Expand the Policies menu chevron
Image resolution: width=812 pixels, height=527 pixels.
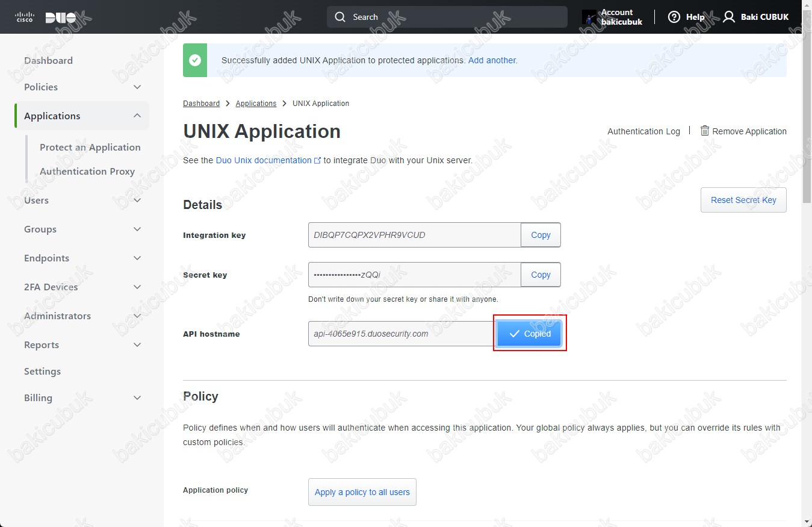pyautogui.click(x=137, y=87)
